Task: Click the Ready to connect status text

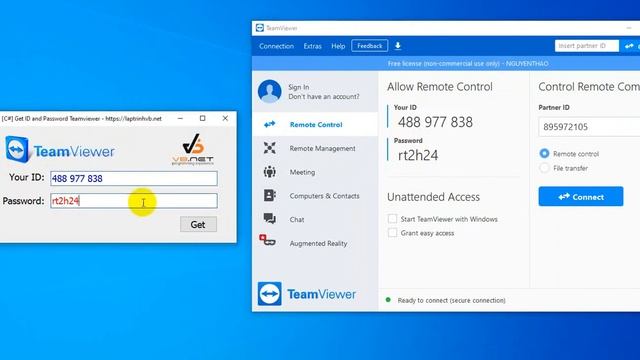Action: (x=451, y=300)
